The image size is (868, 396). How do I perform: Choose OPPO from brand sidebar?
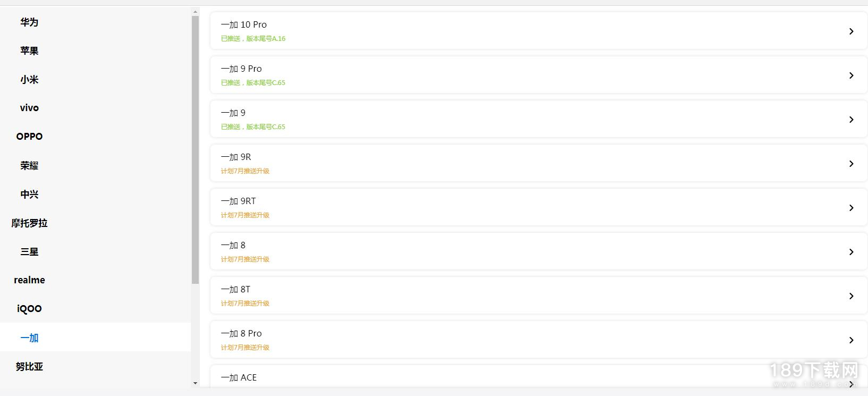pyautogui.click(x=29, y=137)
